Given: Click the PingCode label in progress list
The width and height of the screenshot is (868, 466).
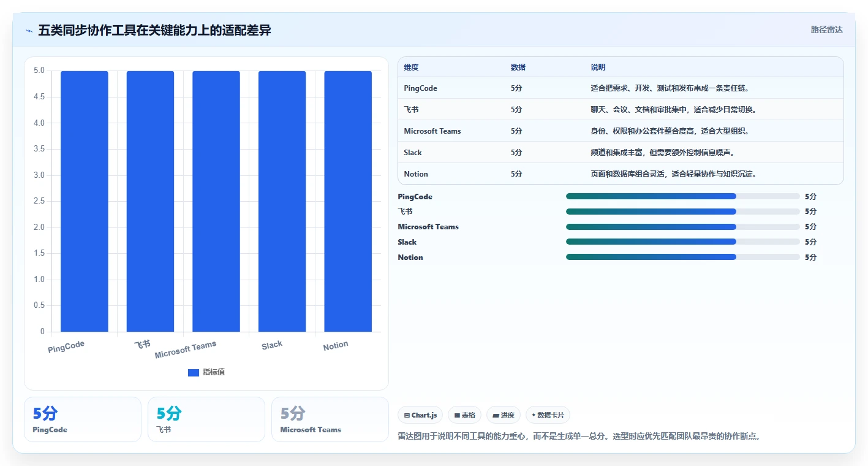Looking at the screenshot, I should [415, 197].
